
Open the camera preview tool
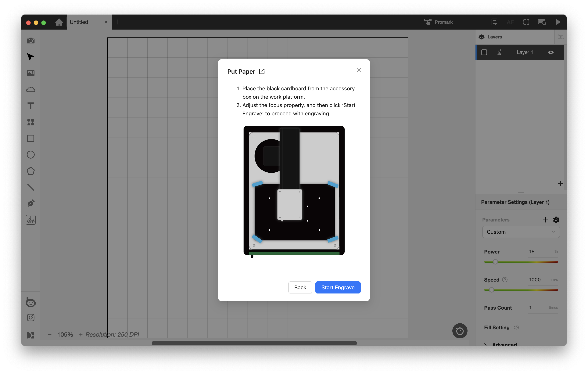30,41
